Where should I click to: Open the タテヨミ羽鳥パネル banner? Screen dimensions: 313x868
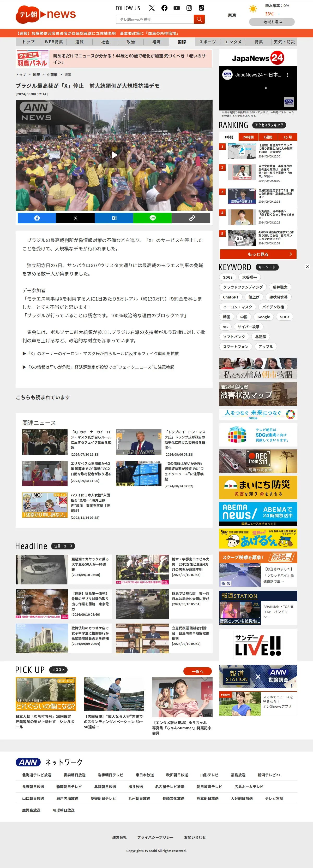tap(114, 59)
